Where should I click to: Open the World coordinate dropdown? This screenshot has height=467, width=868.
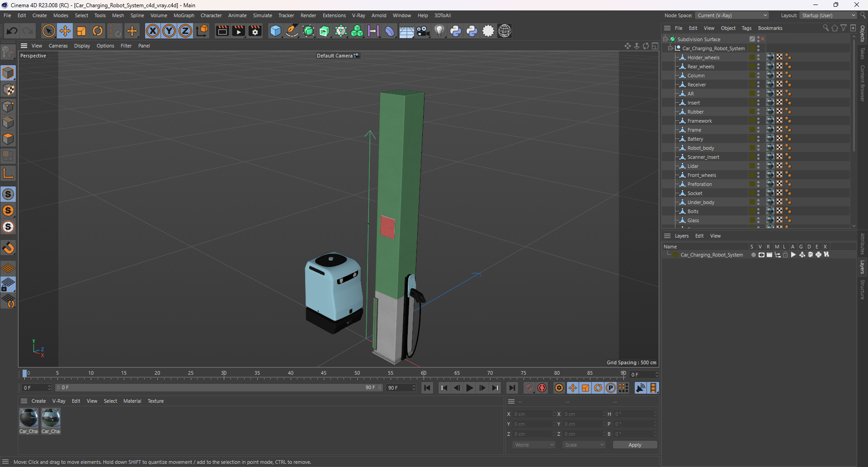(533, 445)
